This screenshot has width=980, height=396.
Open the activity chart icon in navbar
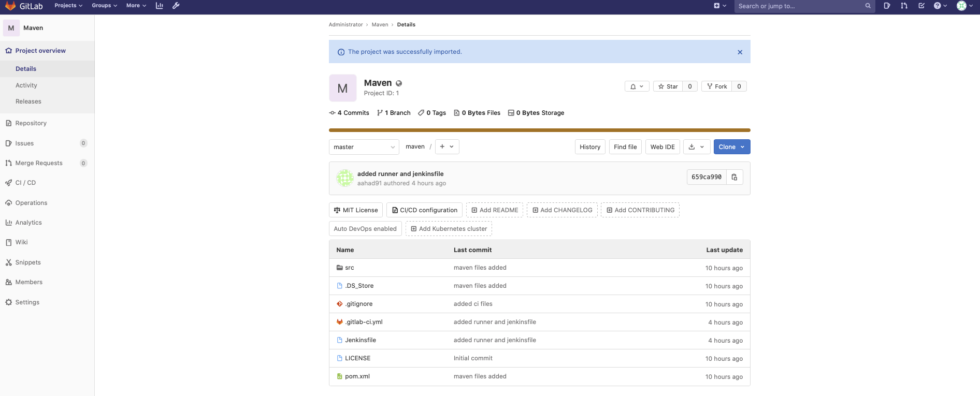point(160,6)
